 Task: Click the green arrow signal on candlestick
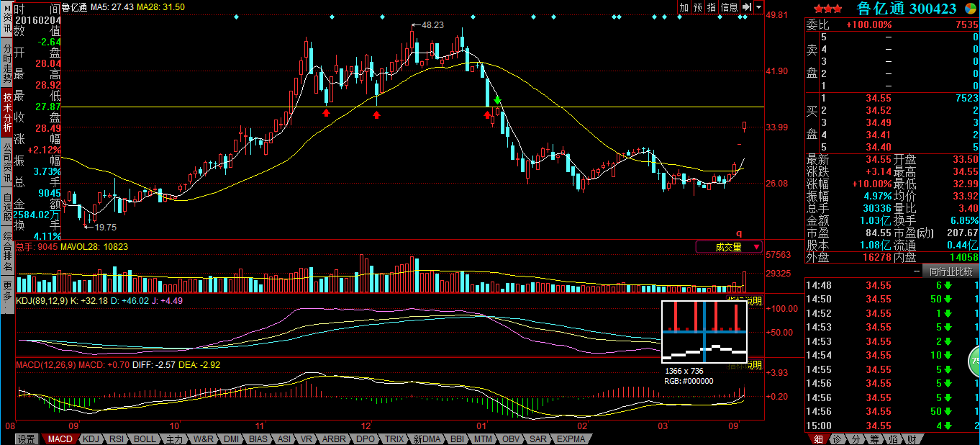point(497,102)
